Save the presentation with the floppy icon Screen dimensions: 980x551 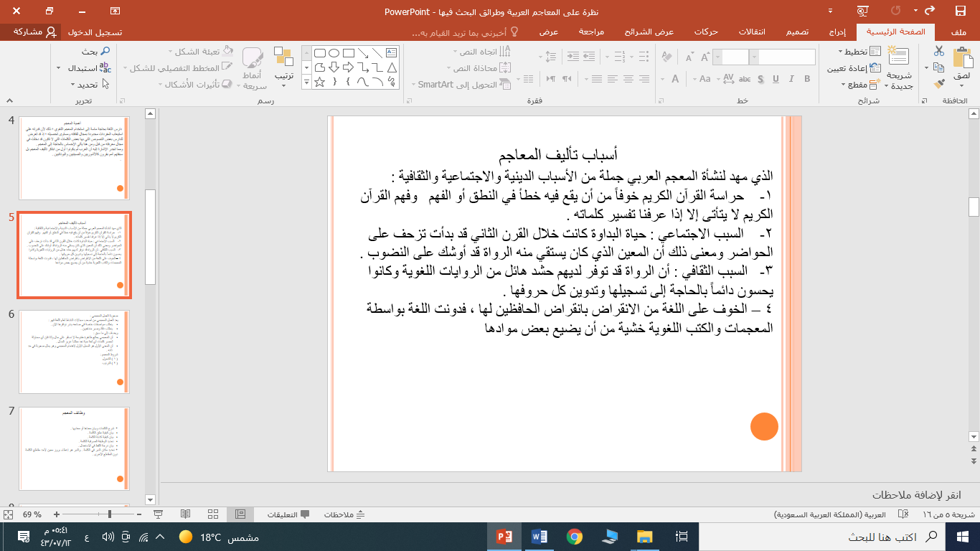click(x=960, y=11)
